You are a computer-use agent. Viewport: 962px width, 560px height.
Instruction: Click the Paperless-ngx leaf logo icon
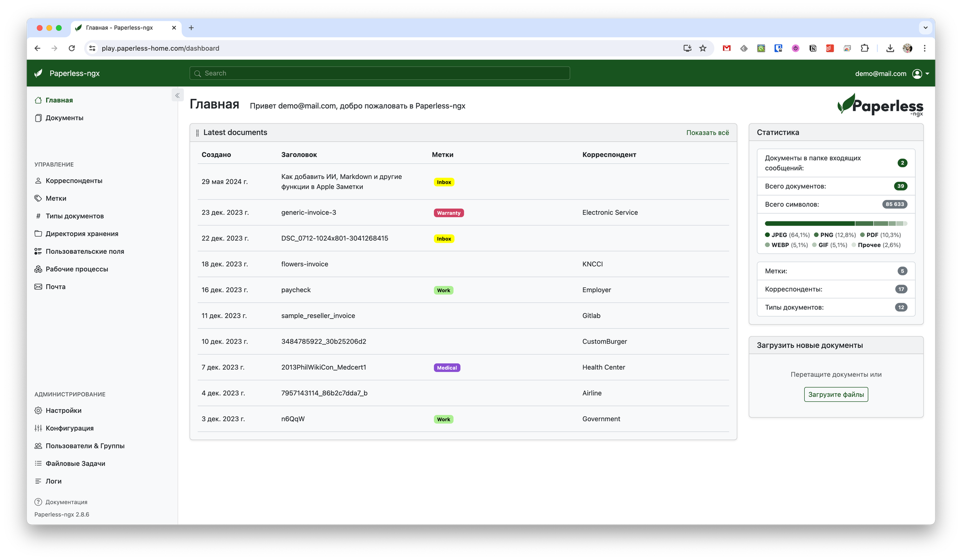tap(38, 73)
